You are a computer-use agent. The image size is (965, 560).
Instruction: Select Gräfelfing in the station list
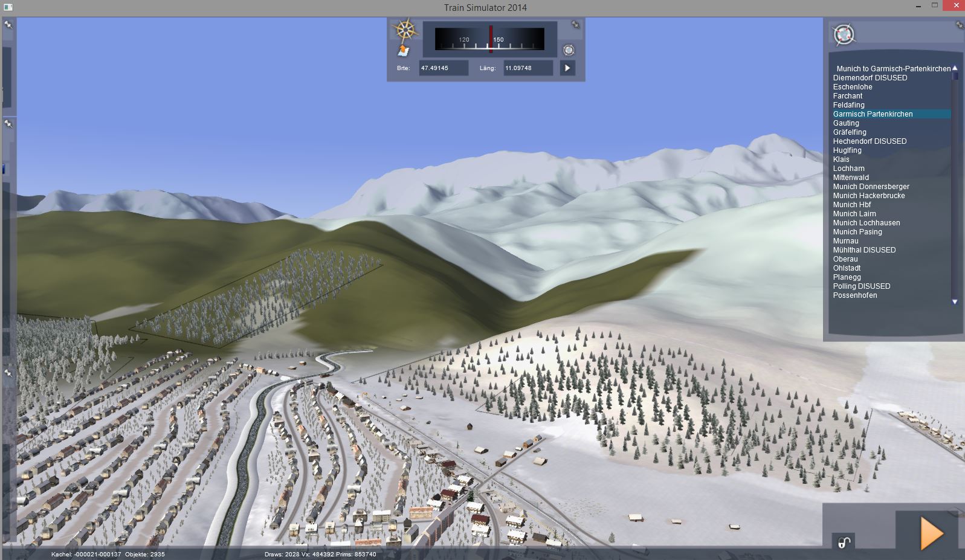850,132
